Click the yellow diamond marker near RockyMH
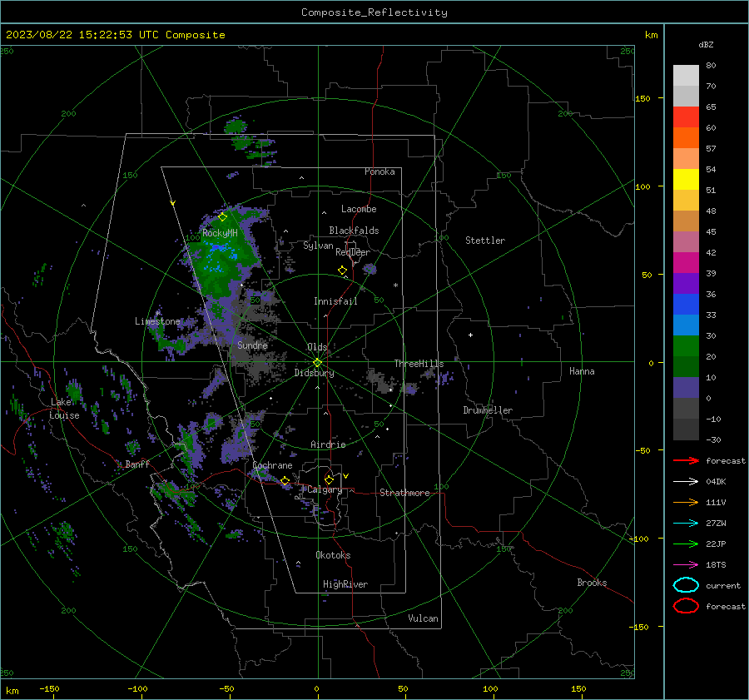749x700 pixels. tap(222, 217)
